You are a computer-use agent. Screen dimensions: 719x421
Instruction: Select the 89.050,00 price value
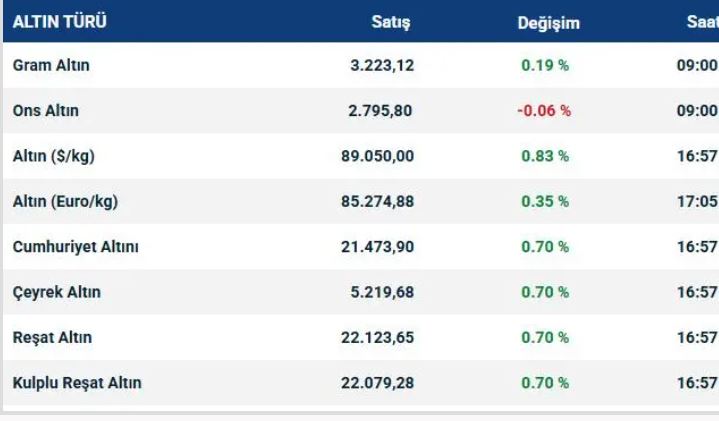click(377, 156)
